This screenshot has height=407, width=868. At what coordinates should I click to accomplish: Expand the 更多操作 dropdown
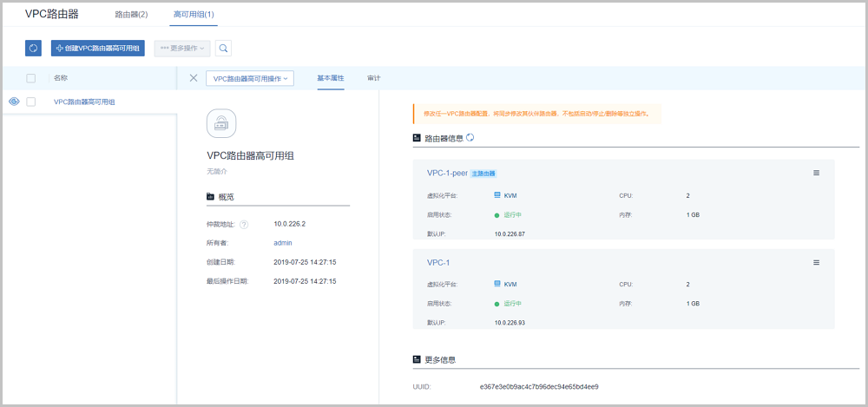tap(181, 49)
